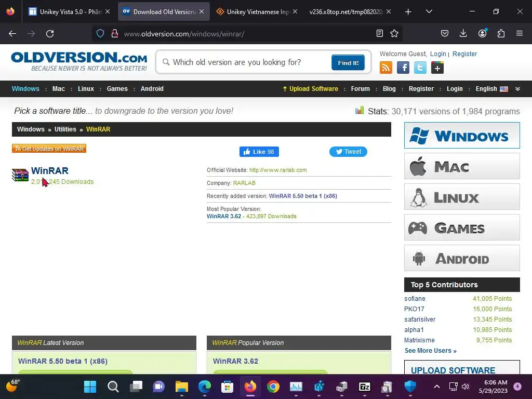Click Register link next to Login at top
Screen dimensions: 532x399
pyautogui.click(x=464, y=54)
